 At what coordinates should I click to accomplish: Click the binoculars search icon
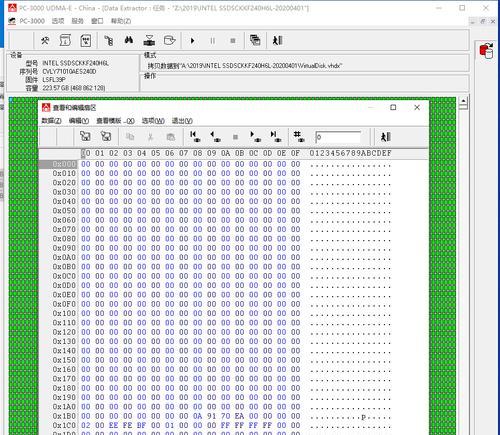129,40
